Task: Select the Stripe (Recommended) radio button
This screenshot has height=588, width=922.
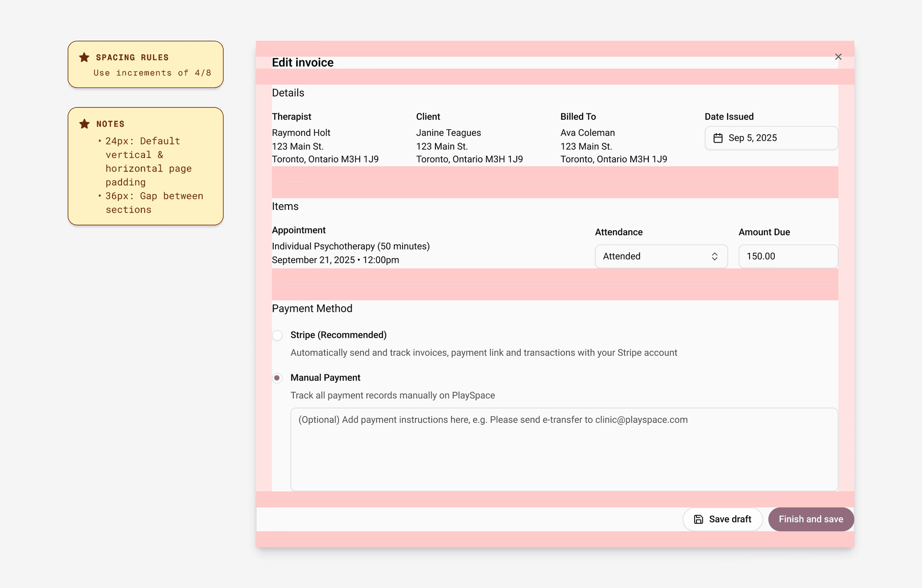Action: point(277,336)
